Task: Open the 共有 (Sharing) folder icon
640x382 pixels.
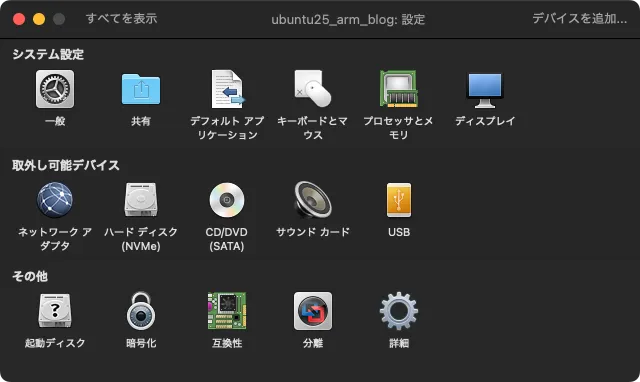Action: pyautogui.click(x=141, y=89)
